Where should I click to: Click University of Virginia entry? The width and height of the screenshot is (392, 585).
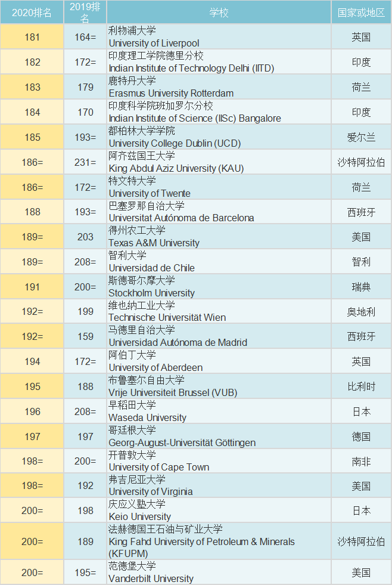pyautogui.click(x=151, y=492)
